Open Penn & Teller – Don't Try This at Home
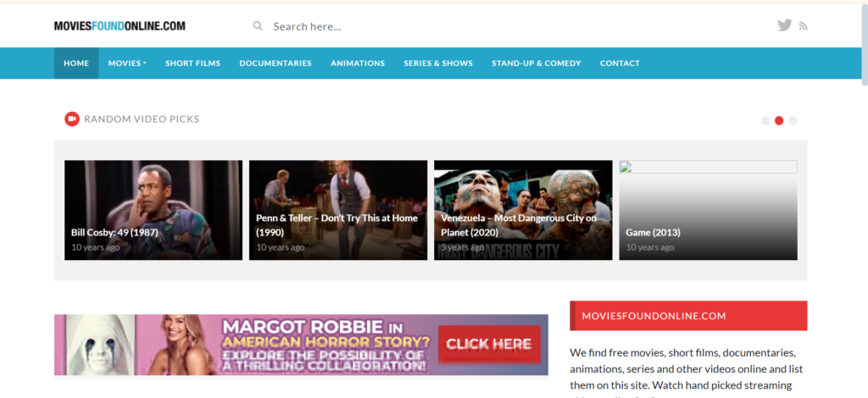 pyautogui.click(x=337, y=225)
